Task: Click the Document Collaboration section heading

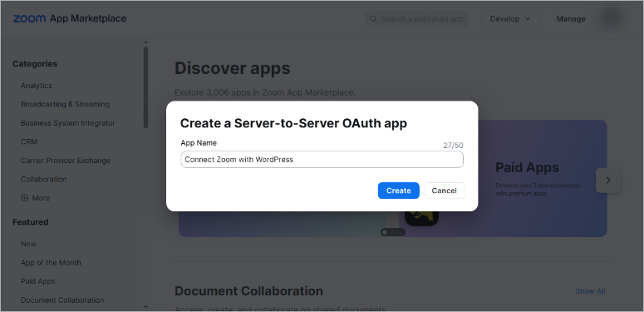Action: [x=249, y=291]
